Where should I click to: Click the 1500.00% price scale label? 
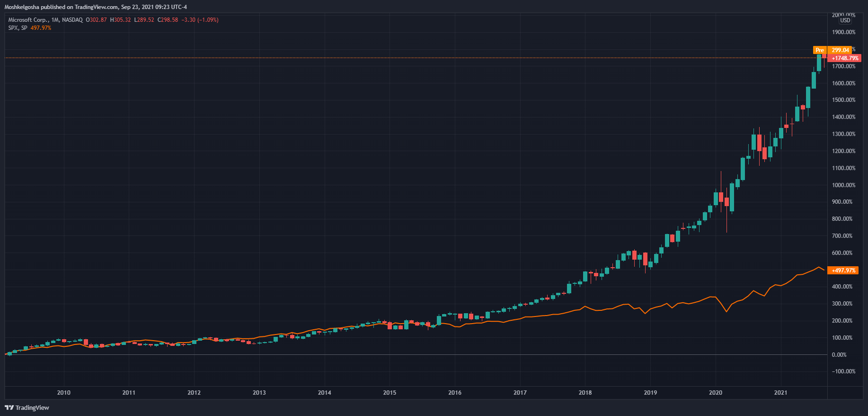point(844,100)
